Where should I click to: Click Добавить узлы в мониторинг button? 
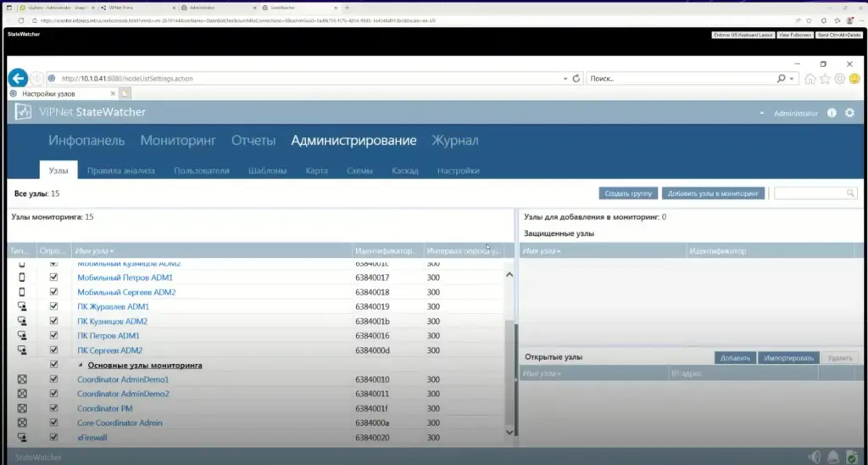(713, 193)
